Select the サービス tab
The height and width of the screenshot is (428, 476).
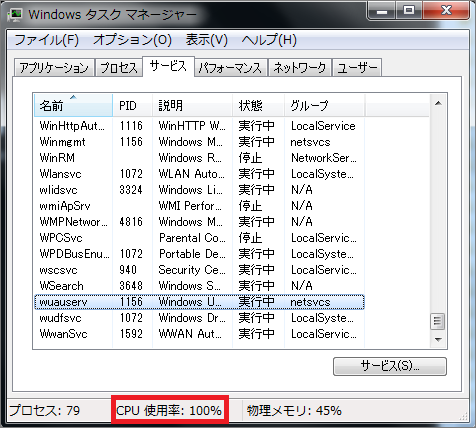[168, 66]
